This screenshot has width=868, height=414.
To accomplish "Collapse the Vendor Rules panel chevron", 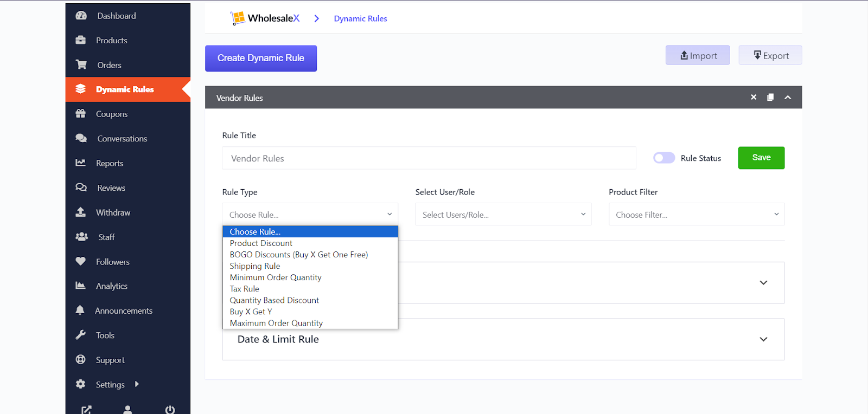I will point(788,98).
